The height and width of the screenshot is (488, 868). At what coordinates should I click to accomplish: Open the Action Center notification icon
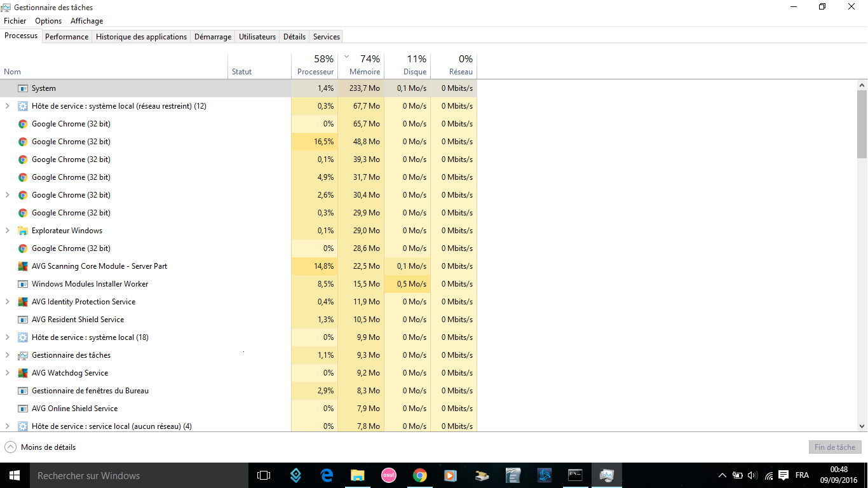coord(783,475)
